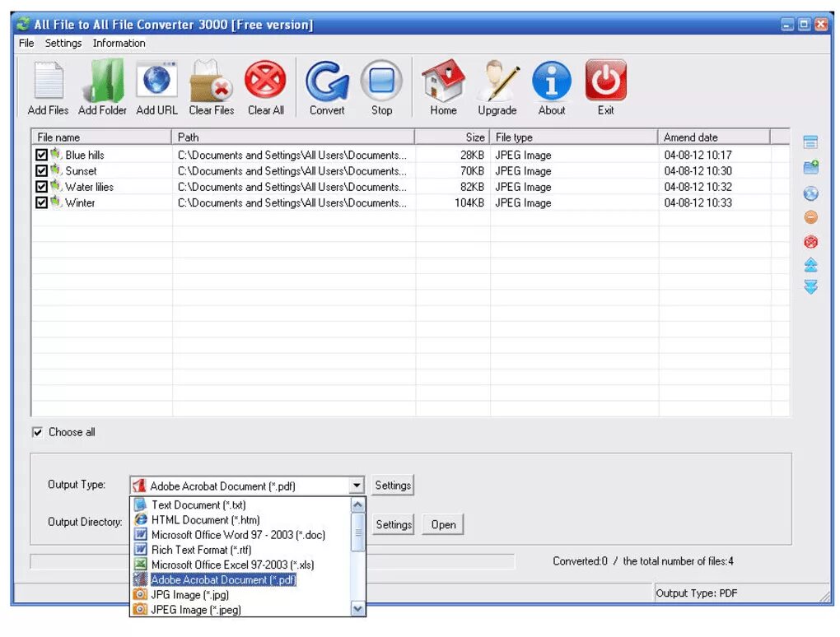The height and width of the screenshot is (637, 840).
Task: Click the sidebar orange remove file icon
Action: pyautogui.click(x=810, y=217)
